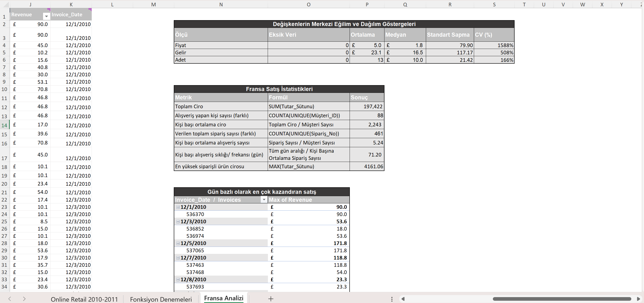
Task: Select the 'Fransa Satış İstatistikleri' title cell
Action: pos(279,89)
